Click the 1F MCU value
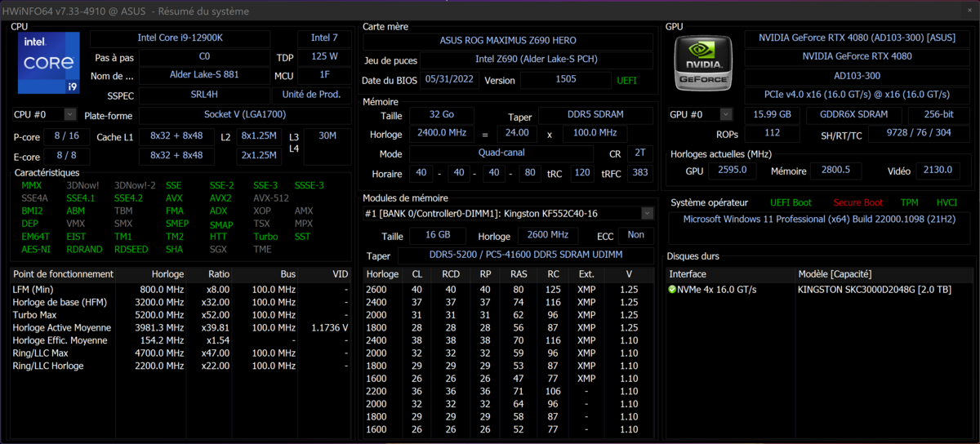Viewport: 980px width, 444px height. click(x=324, y=76)
